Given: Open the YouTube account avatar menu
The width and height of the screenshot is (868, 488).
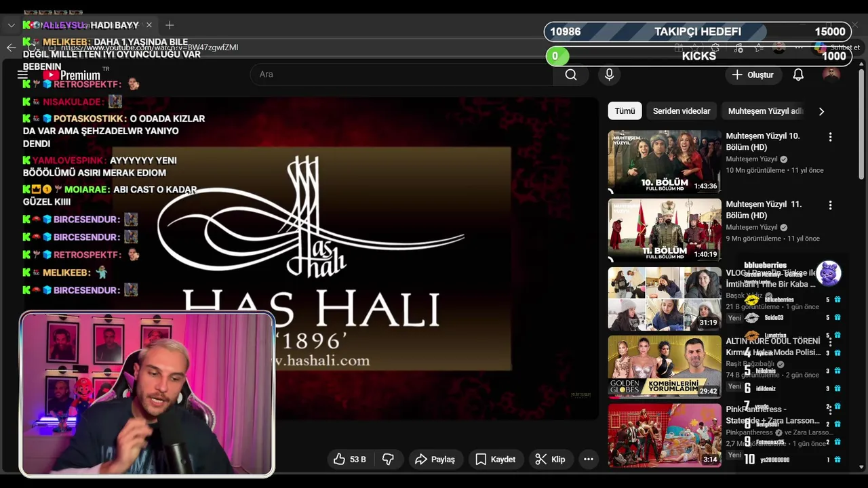Looking at the screenshot, I should pos(831,75).
